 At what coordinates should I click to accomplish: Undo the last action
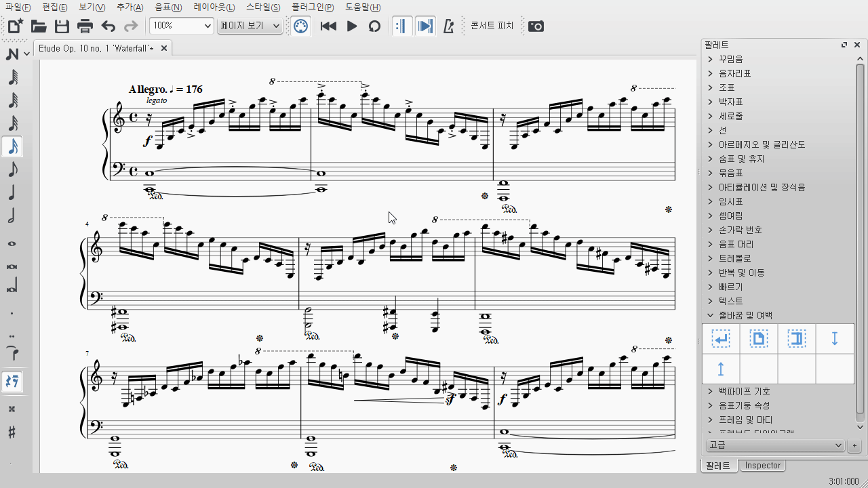pos(108,26)
